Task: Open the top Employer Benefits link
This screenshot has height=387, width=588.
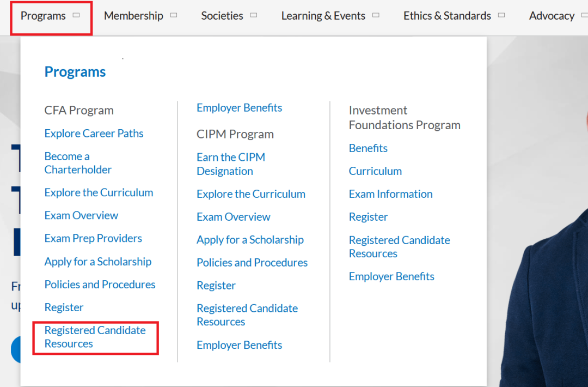Action: pyautogui.click(x=239, y=108)
